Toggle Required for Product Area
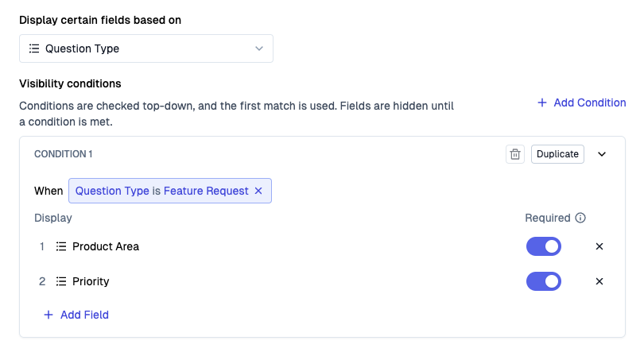The image size is (644, 356). point(544,246)
